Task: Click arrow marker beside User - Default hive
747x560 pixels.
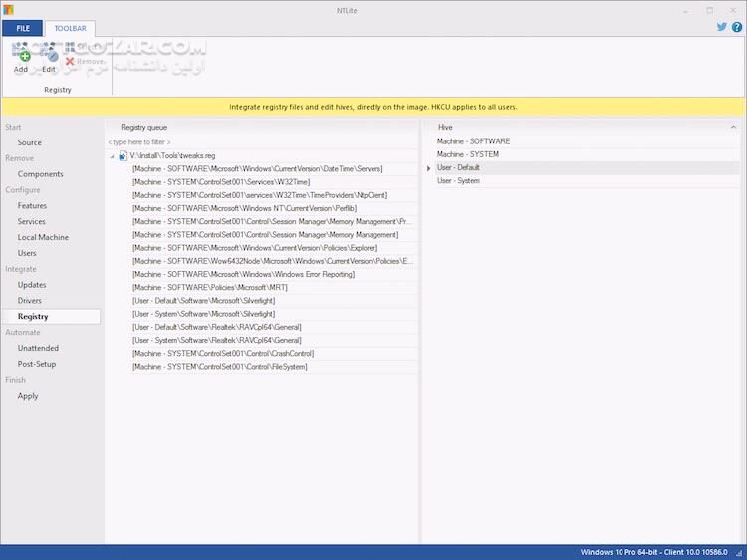Action: pos(429,168)
